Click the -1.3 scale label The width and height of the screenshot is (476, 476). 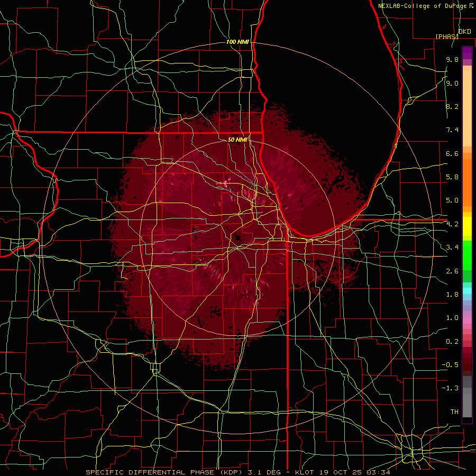tap(450, 388)
